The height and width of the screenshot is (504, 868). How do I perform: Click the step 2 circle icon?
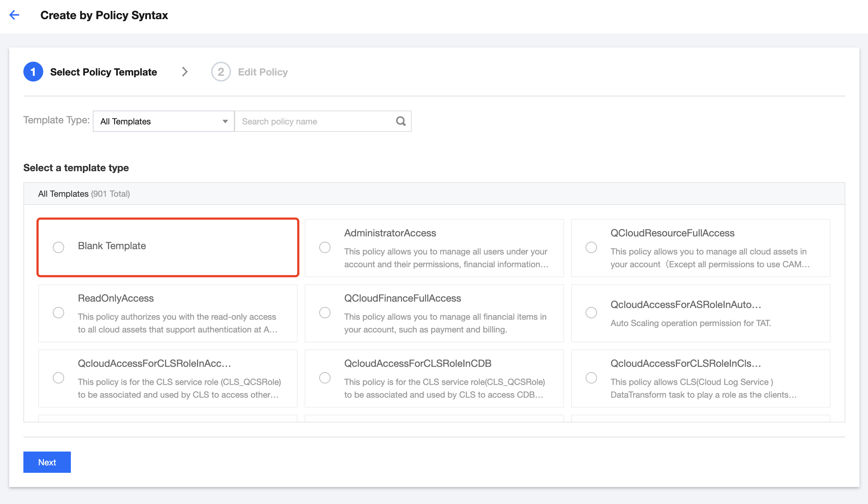pyautogui.click(x=221, y=72)
